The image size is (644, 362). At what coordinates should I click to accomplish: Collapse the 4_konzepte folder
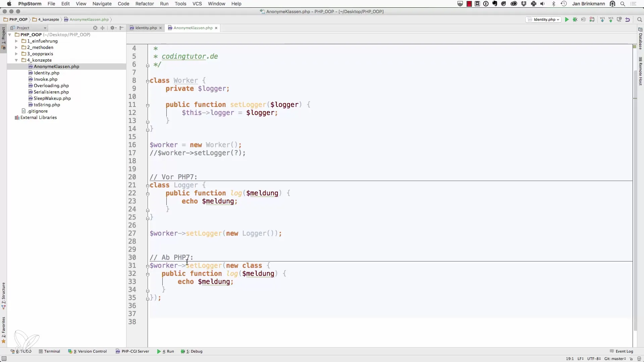tap(16, 60)
